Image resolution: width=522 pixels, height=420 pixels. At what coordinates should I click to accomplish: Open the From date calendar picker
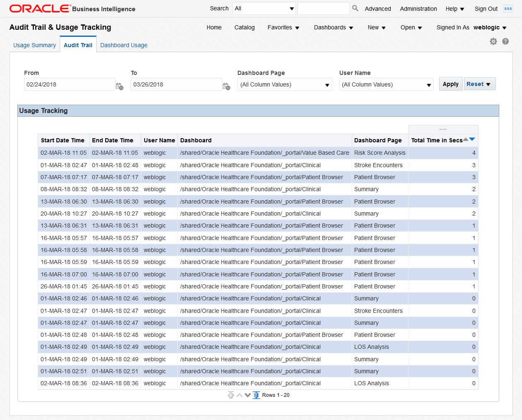pos(120,86)
